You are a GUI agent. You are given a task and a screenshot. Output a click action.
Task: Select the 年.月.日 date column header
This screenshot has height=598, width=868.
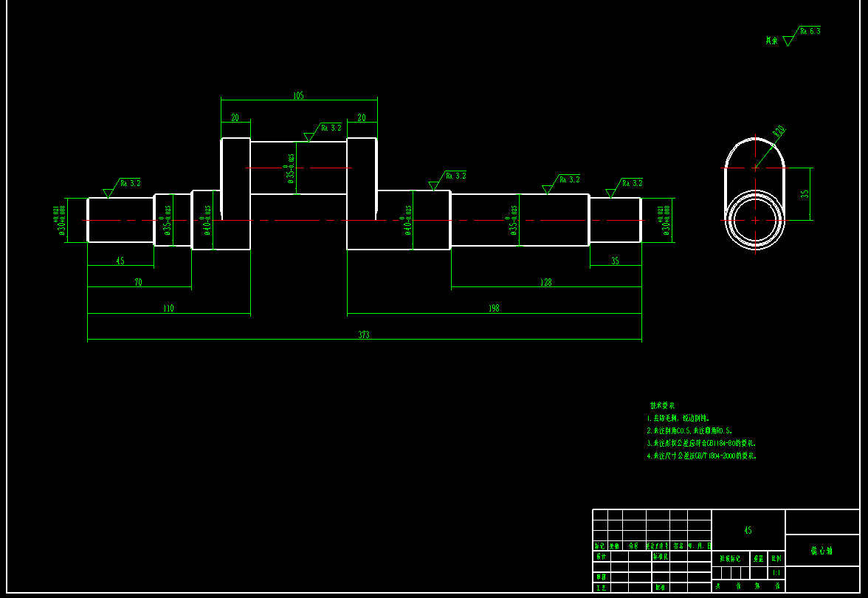[x=699, y=546]
